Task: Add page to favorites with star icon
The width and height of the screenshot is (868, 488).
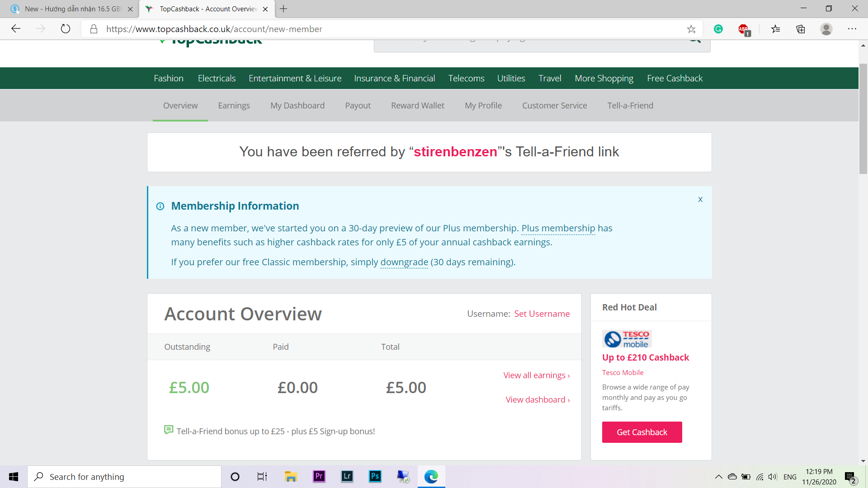Action: [x=691, y=29]
